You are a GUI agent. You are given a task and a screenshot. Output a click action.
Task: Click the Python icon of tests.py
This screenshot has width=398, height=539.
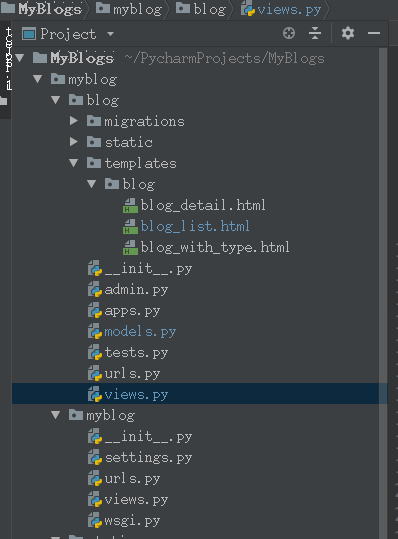pos(95,353)
